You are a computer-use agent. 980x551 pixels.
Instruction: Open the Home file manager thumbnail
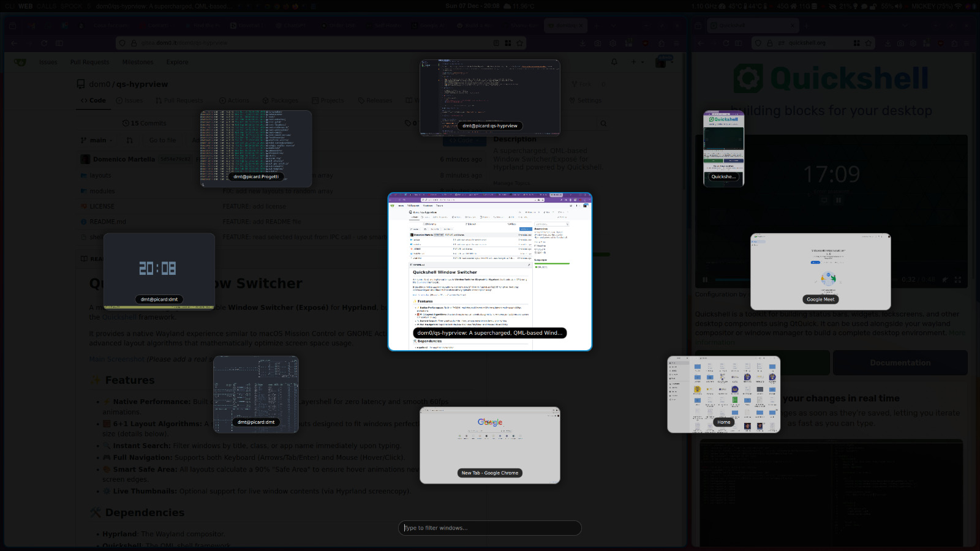[724, 394]
